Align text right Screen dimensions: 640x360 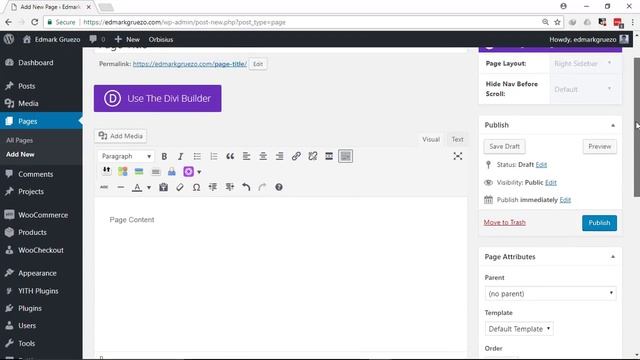click(x=280, y=156)
